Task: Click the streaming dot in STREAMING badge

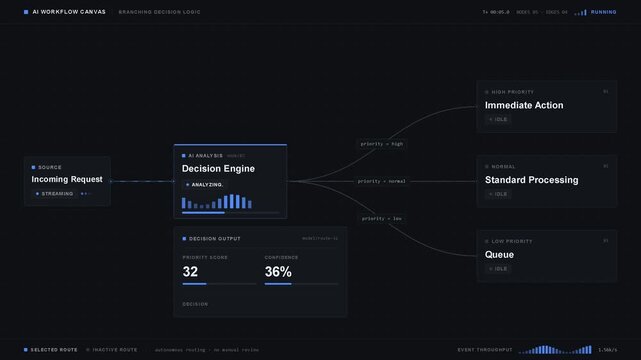Action: [x=38, y=194]
